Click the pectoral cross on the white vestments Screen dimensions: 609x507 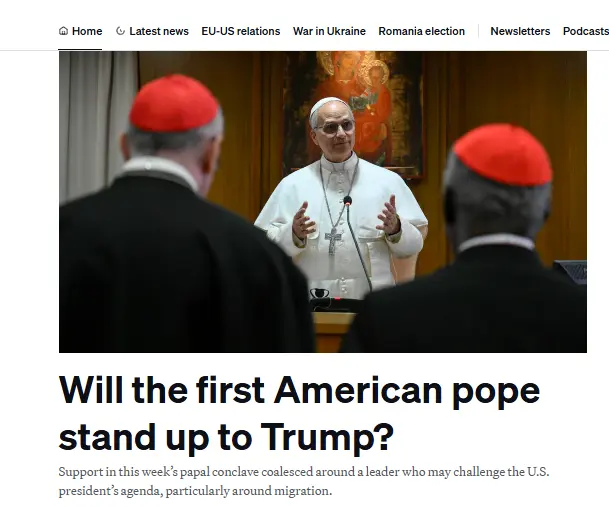[333, 240]
